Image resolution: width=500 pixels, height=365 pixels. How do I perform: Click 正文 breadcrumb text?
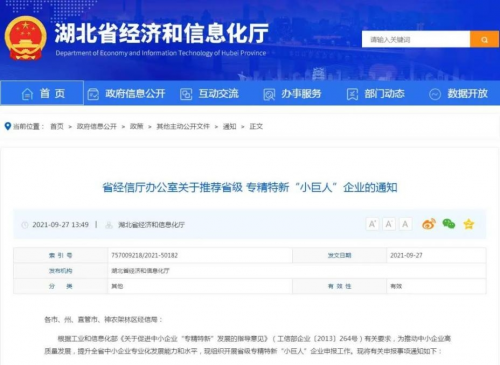256,126
